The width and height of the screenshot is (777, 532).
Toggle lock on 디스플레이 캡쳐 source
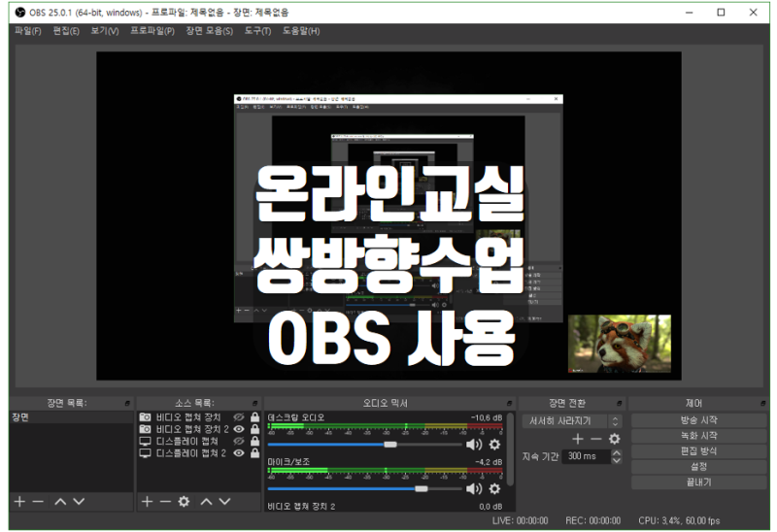click(x=254, y=441)
